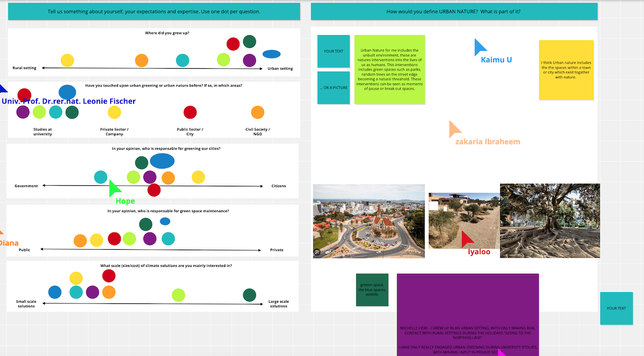Select light green dot above 'Studies at university'
Viewport: 644px width, 356px height.
(39, 112)
